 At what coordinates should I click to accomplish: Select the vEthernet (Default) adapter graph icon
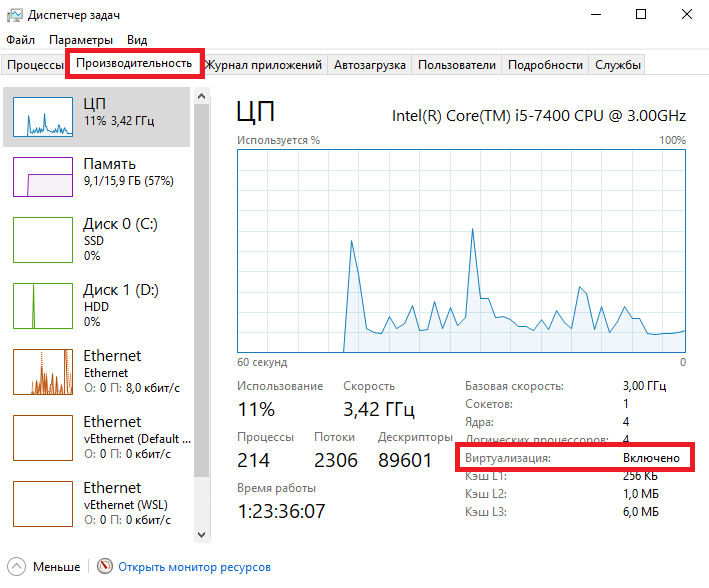point(43,438)
